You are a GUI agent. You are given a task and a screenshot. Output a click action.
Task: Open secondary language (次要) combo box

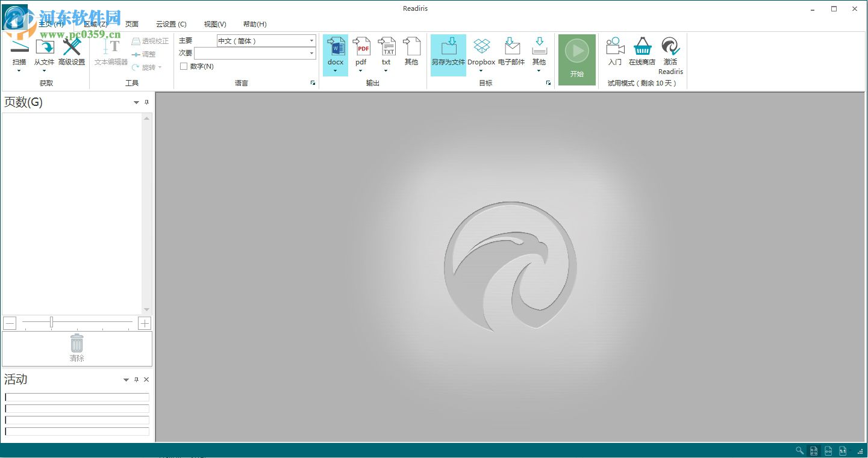point(255,53)
